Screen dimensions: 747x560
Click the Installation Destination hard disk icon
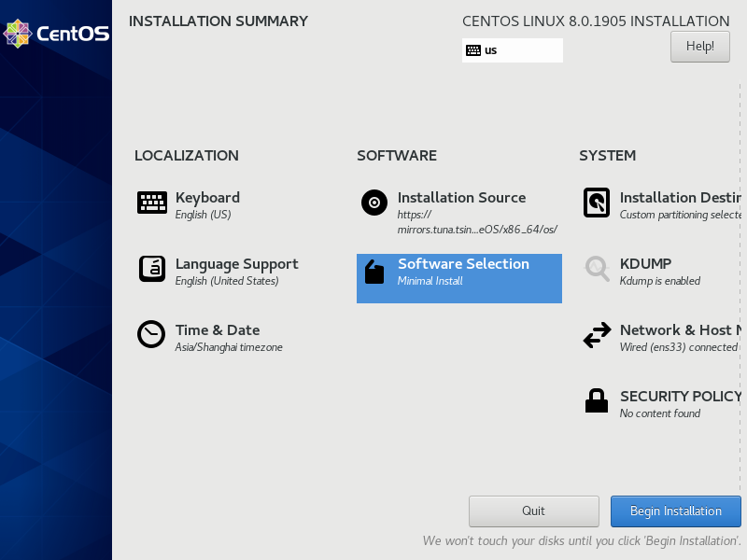tap(597, 203)
